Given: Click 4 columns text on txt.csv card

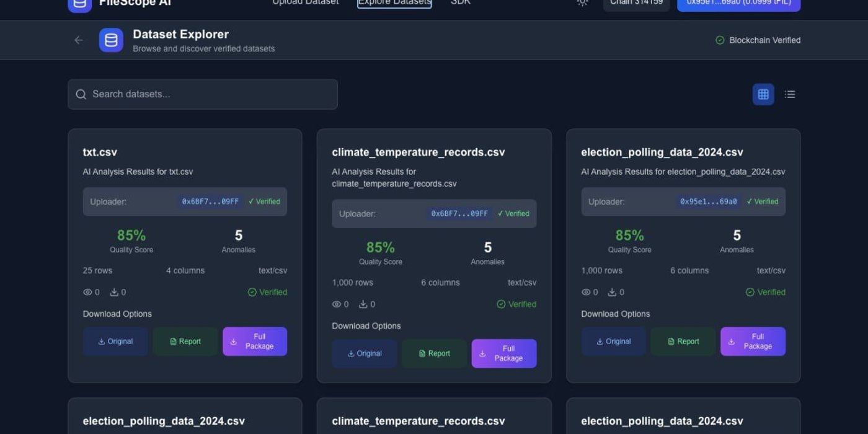Looking at the screenshot, I should (185, 270).
